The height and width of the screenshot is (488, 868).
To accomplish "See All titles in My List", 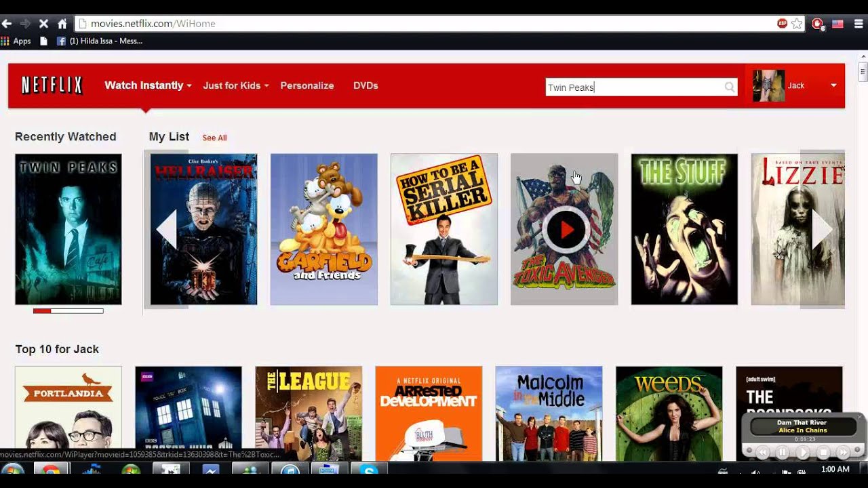I will coord(214,138).
